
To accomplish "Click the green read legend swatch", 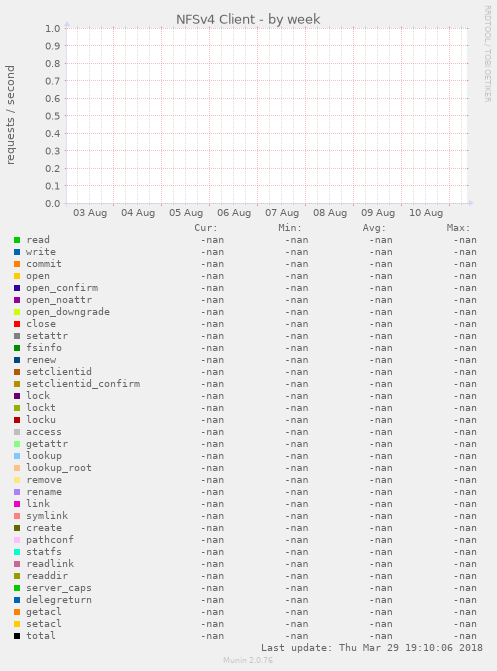I will pyautogui.click(x=17, y=240).
